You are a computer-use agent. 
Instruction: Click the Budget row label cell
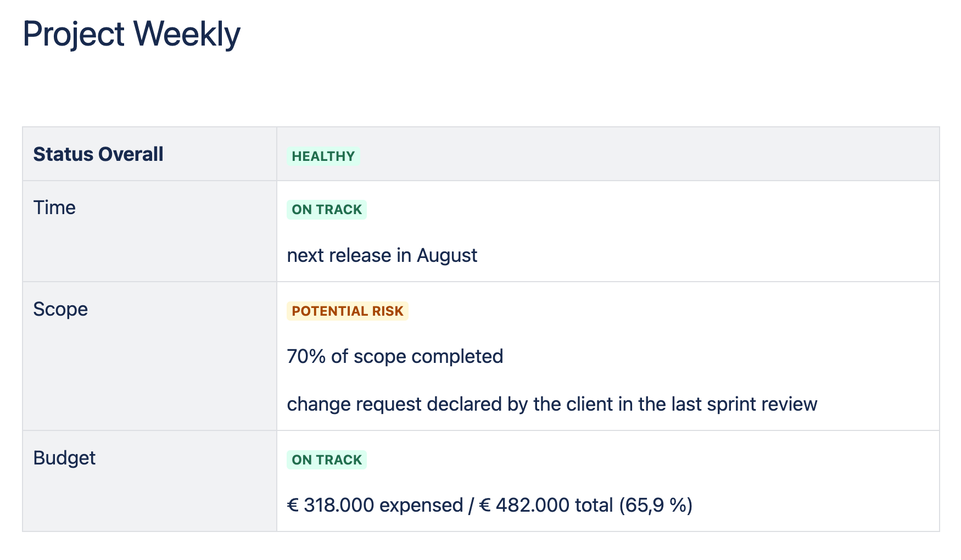(x=149, y=481)
